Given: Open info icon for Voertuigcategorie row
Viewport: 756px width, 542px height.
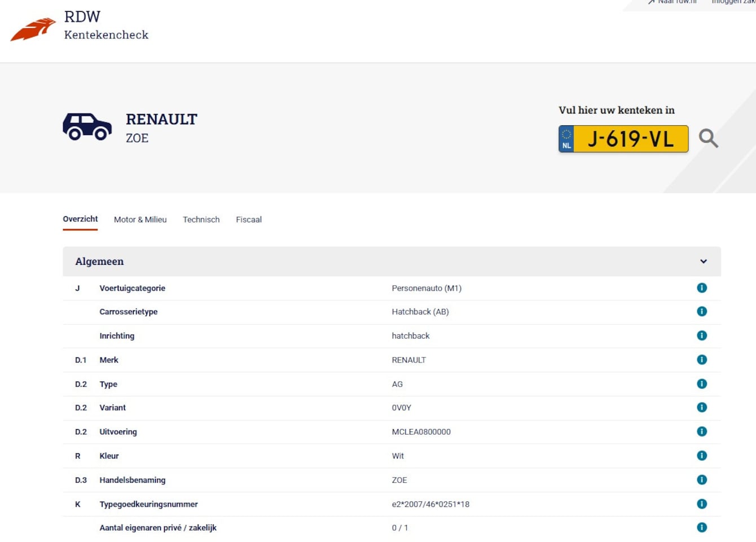Looking at the screenshot, I should (x=701, y=288).
